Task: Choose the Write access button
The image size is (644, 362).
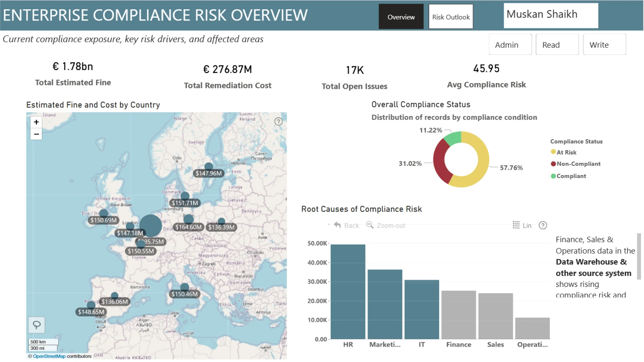Action: (604, 45)
